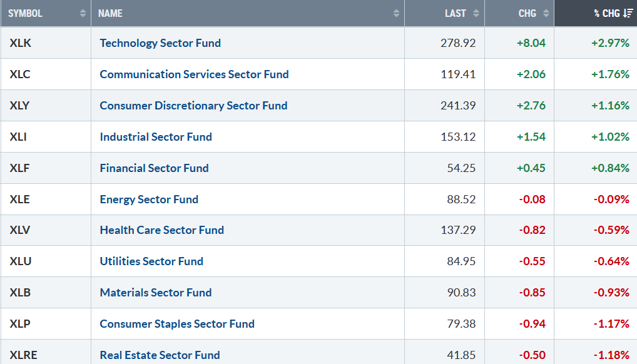The width and height of the screenshot is (637, 364).
Task: Go to Consumer Discretionary Sector Fund
Action: (x=193, y=106)
